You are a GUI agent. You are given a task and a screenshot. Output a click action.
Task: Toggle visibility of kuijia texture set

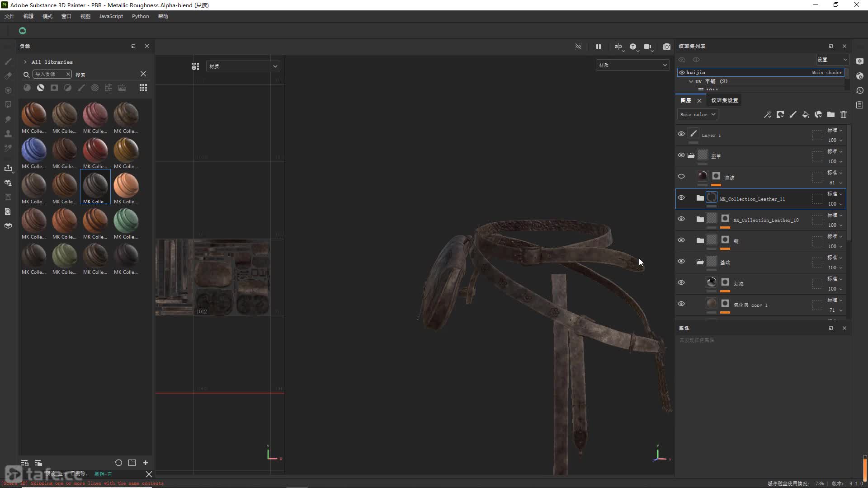tap(682, 72)
